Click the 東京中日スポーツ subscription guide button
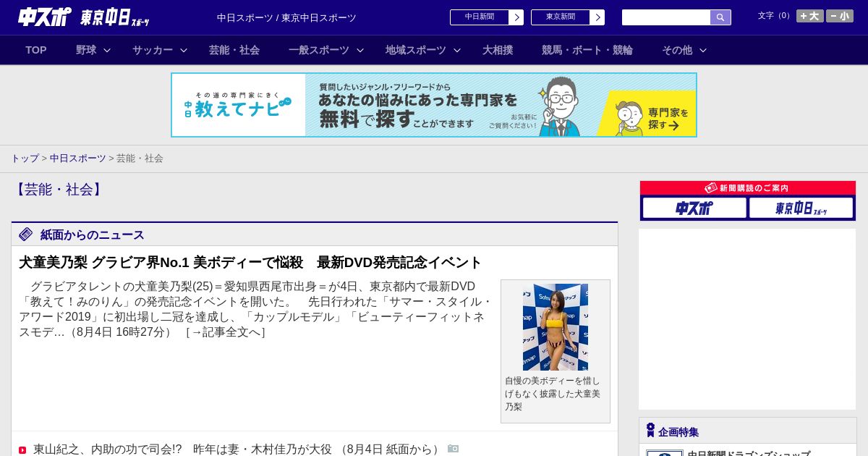 click(801, 208)
